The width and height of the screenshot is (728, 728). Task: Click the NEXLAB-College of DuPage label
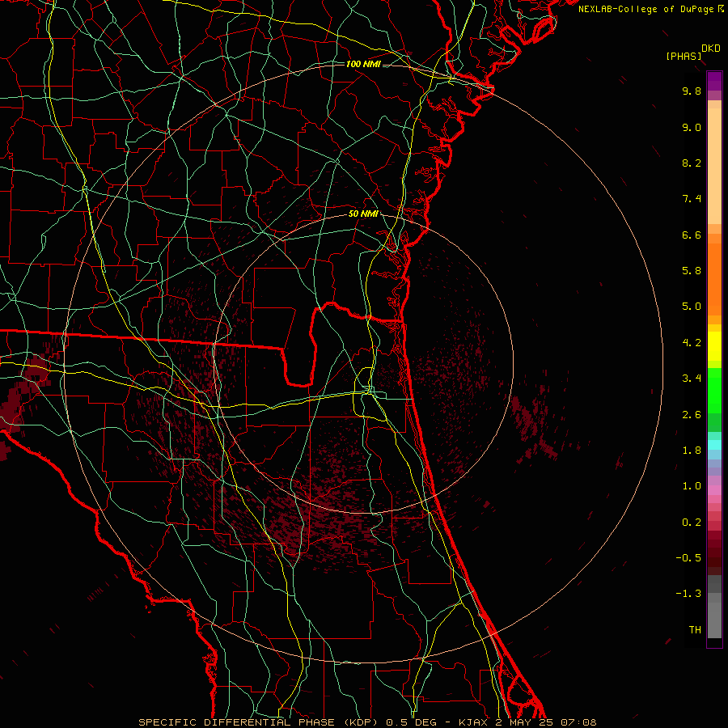click(647, 9)
